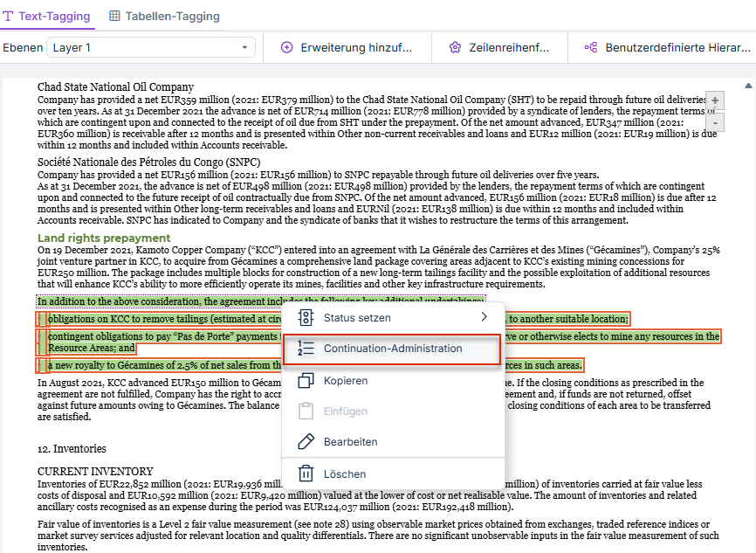Image resolution: width=756 pixels, height=553 pixels.
Task: Click the plus circle icon for Erweiterung
Action: (x=287, y=47)
